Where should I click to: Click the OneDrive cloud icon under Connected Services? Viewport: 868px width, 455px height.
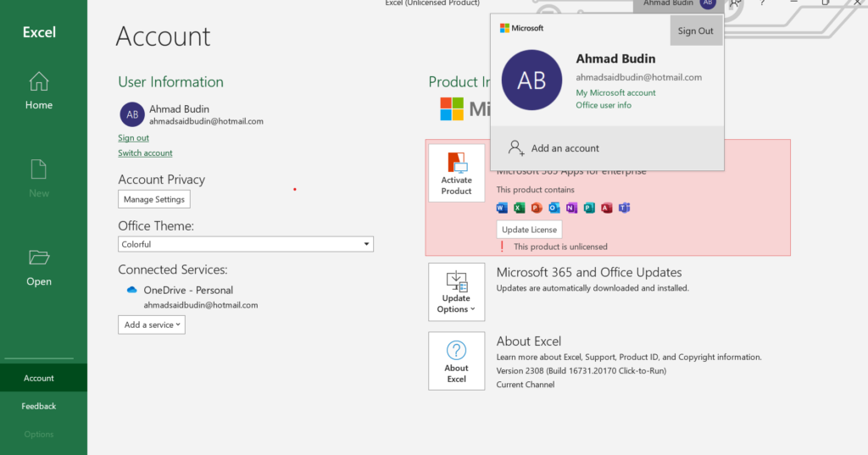pos(131,290)
